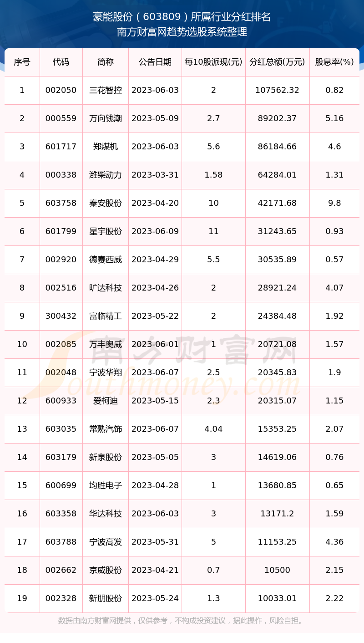Click the date 2023-05-05

tap(155, 457)
